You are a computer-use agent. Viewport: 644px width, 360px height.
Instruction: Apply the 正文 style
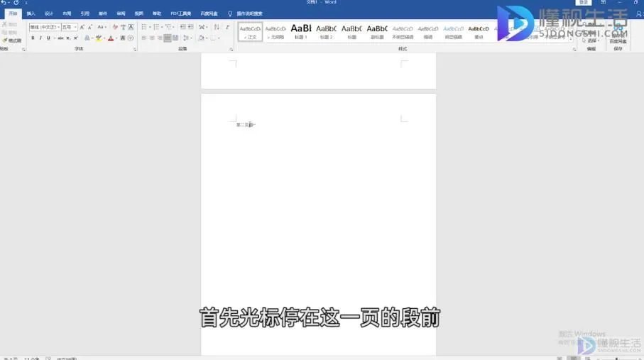(250, 32)
